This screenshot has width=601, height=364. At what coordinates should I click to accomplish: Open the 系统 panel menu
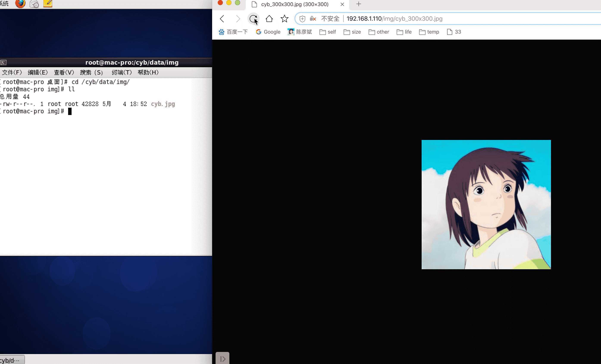tap(4, 3)
